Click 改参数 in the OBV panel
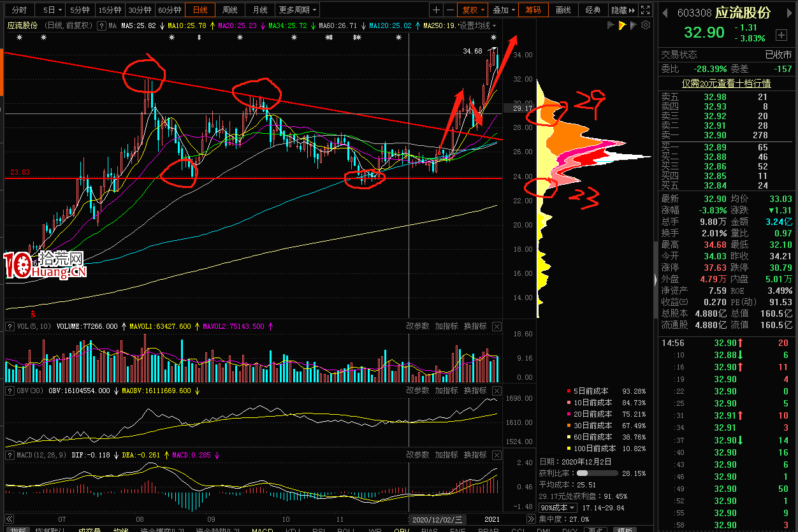 tap(418, 391)
